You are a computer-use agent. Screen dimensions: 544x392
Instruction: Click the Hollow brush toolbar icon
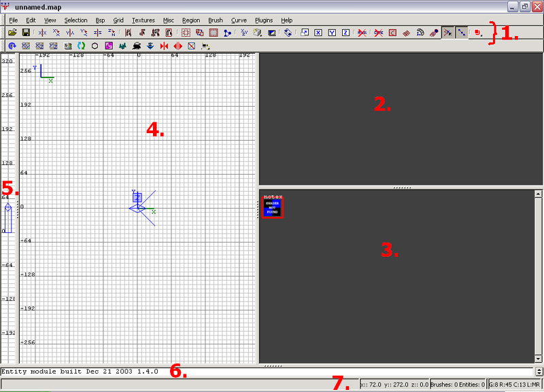[x=214, y=33]
